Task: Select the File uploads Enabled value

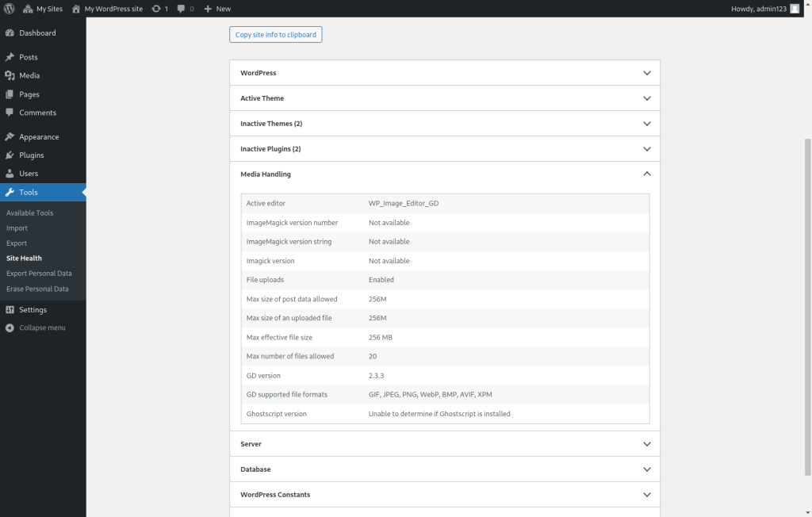Action: pos(381,280)
